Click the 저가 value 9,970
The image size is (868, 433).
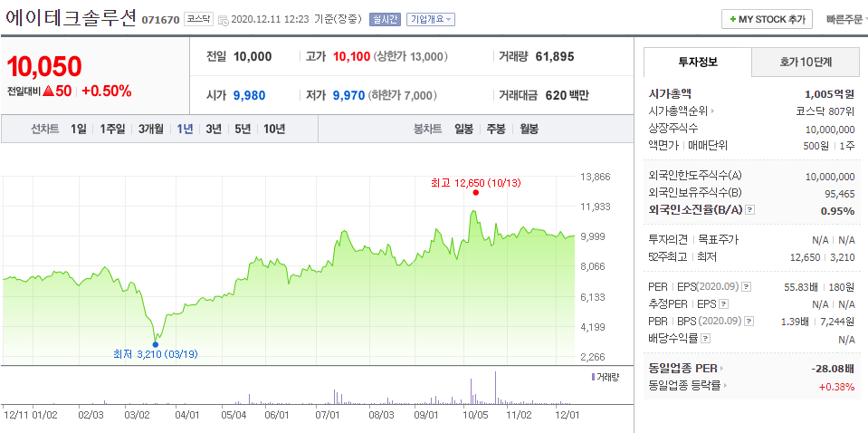348,95
